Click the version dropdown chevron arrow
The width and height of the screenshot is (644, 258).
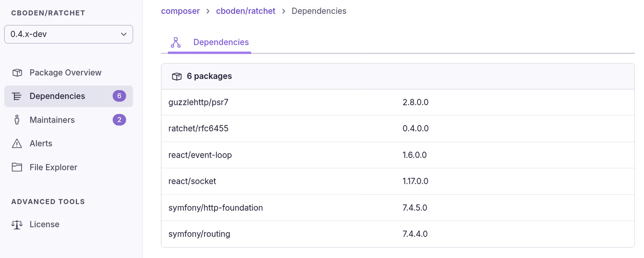click(x=124, y=34)
